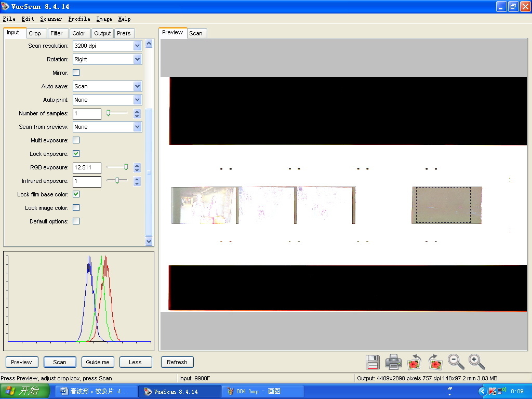Tick the Multi exposure checkbox

[76, 140]
